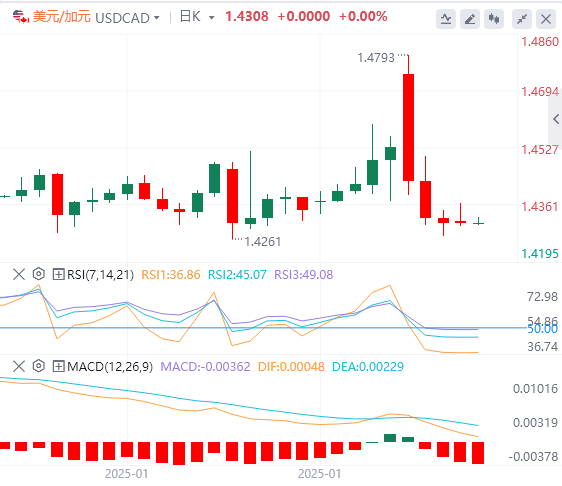Click the DEA:0.00229 value
Image resolution: width=562 pixels, height=486 pixels.
(368, 367)
